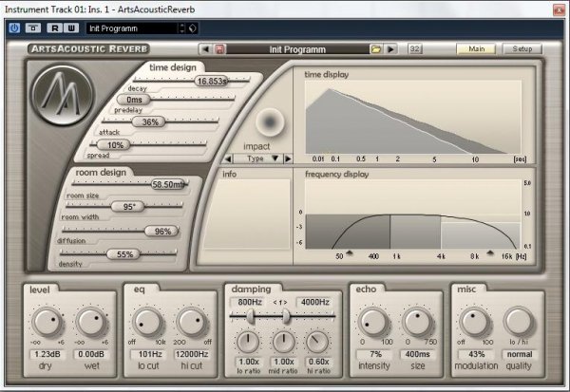Click the echo size knob
The height and width of the screenshot is (392, 570).
[x=417, y=322]
